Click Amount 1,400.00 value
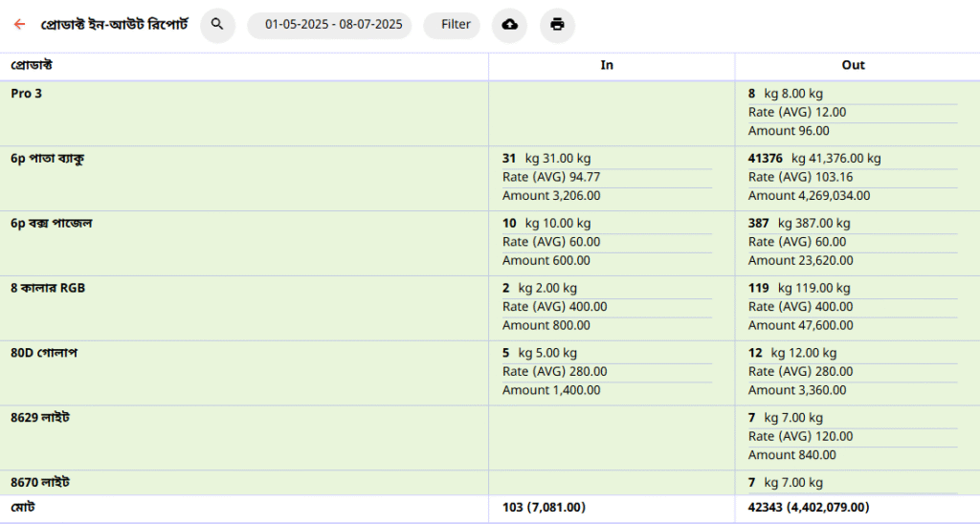 (551, 391)
